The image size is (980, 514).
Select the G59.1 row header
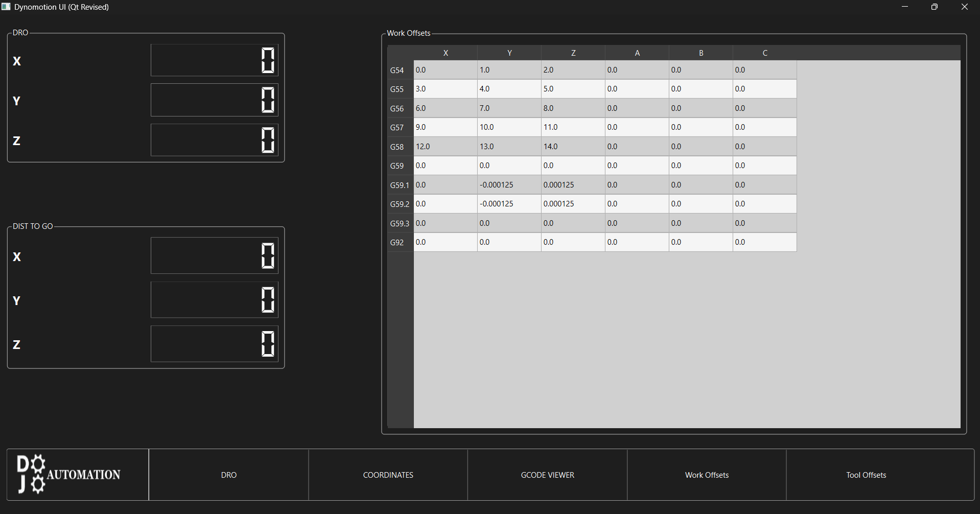(400, 185)
